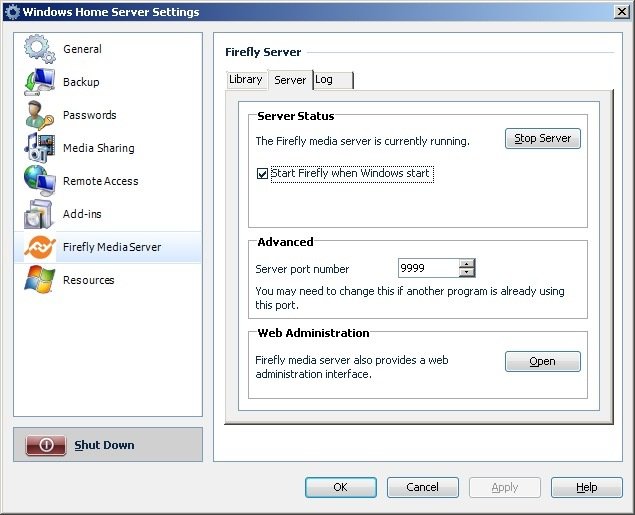This screenshot has width=635, height=515.
Task: Click the Add-ins box icon
Action: pos(39,214)
